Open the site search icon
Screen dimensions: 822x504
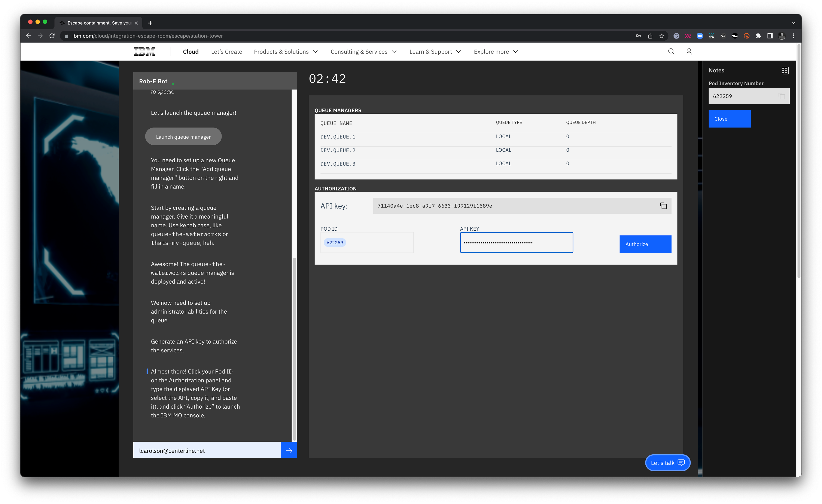671,52
